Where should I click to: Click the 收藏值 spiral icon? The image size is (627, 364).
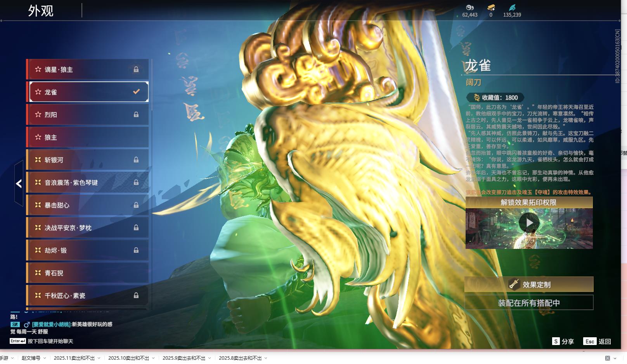coord(476,98)
